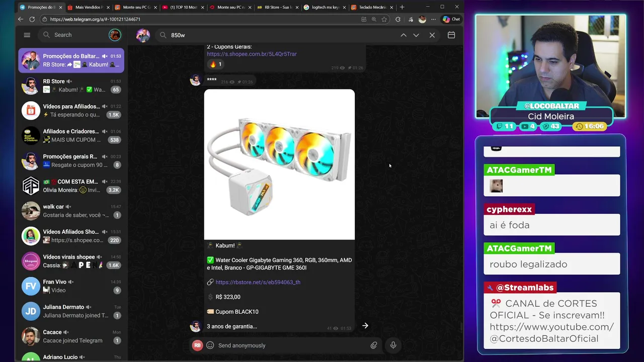The width and height of the screenshot is (644, 362).
Task: Open the browser zoom magnifier icon
Action: click(x=374, y=19)
